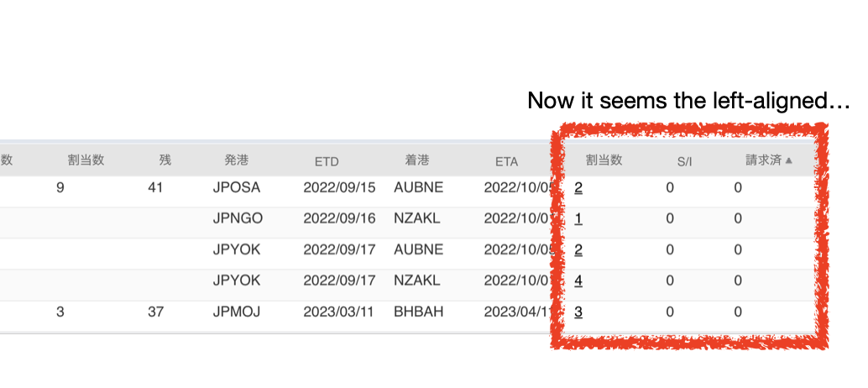Viewport: 868px width, 388px height.
Task: Click the 発港 column header
Action: pos(237,160)
